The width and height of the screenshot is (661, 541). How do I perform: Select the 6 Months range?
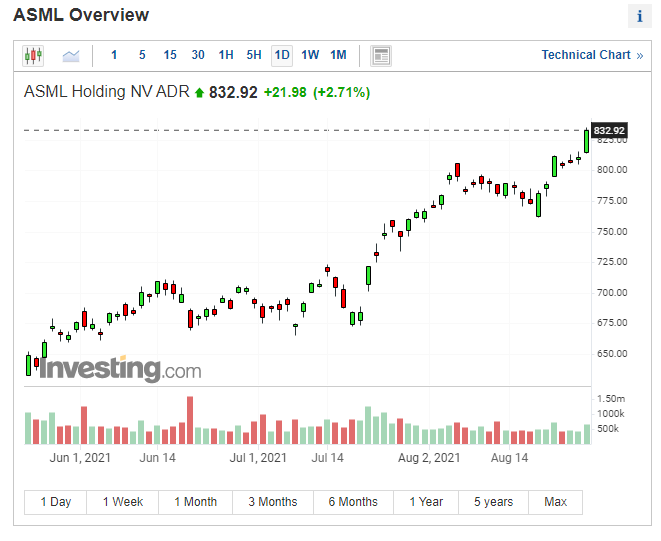click(353, 502)
